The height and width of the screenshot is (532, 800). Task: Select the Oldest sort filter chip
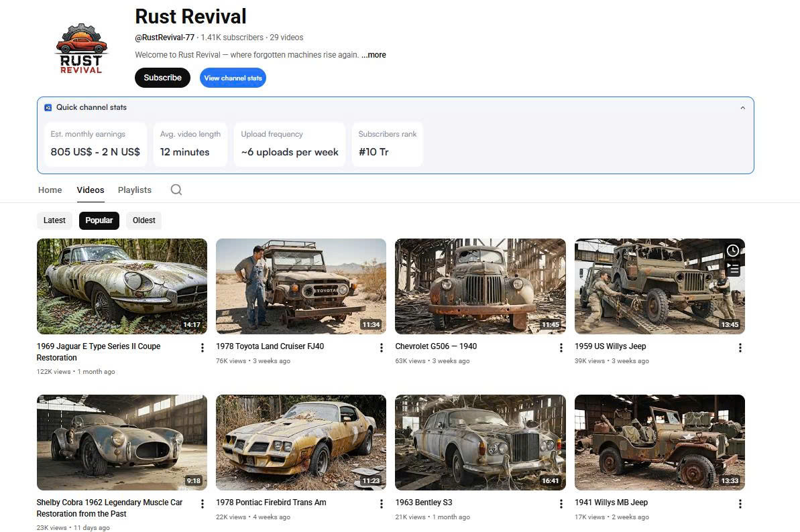tap(144, 220)
